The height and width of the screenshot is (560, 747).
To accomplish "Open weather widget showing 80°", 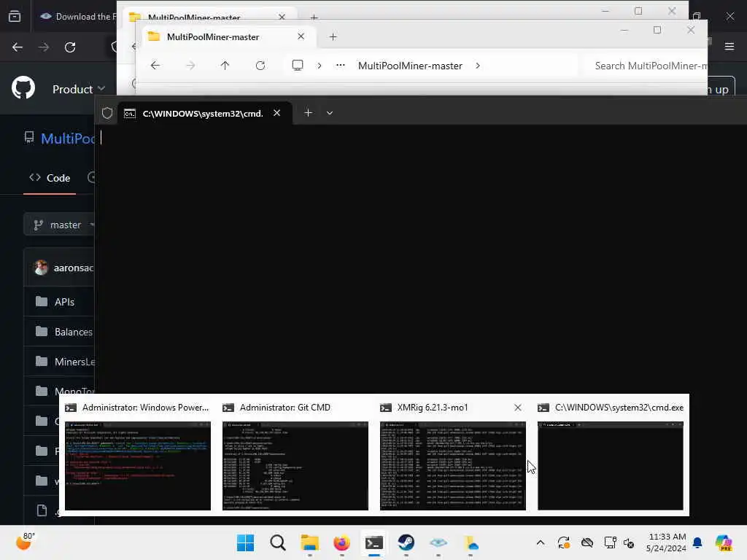I will [26, 542].
